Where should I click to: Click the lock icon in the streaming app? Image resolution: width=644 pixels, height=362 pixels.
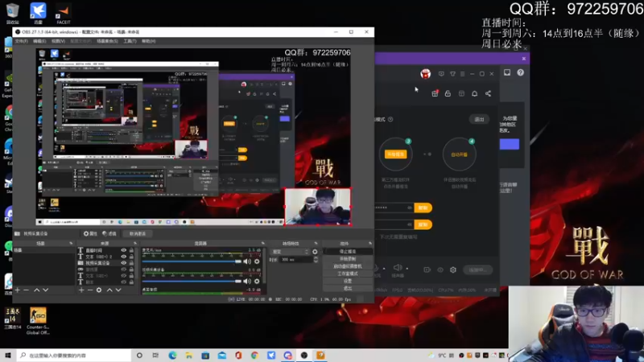448,93
